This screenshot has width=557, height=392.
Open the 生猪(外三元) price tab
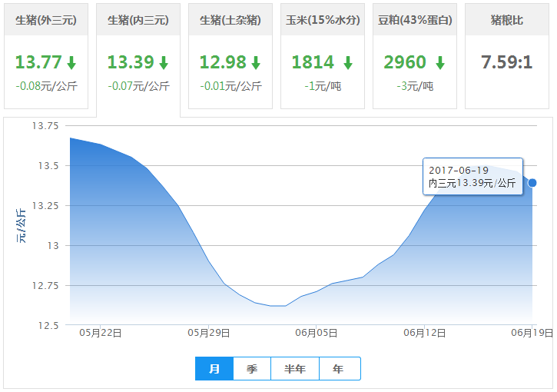[46, 20]
